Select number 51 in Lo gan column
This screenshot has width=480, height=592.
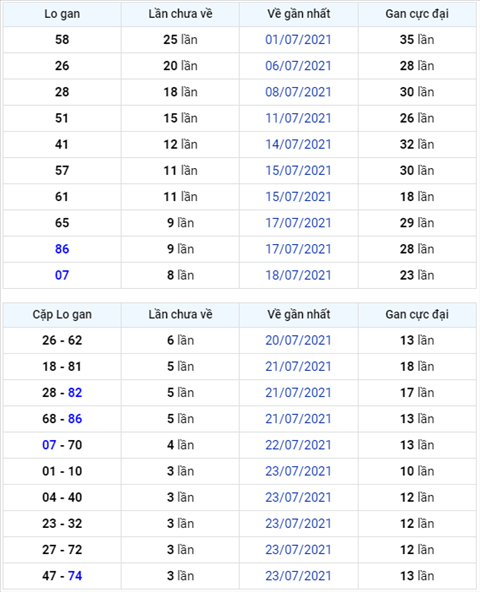62,118
